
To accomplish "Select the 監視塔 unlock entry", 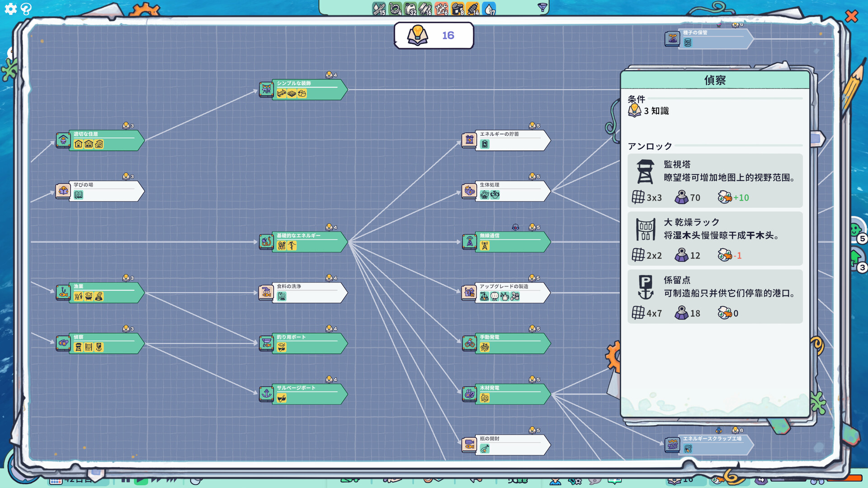I will click(714, 181).
